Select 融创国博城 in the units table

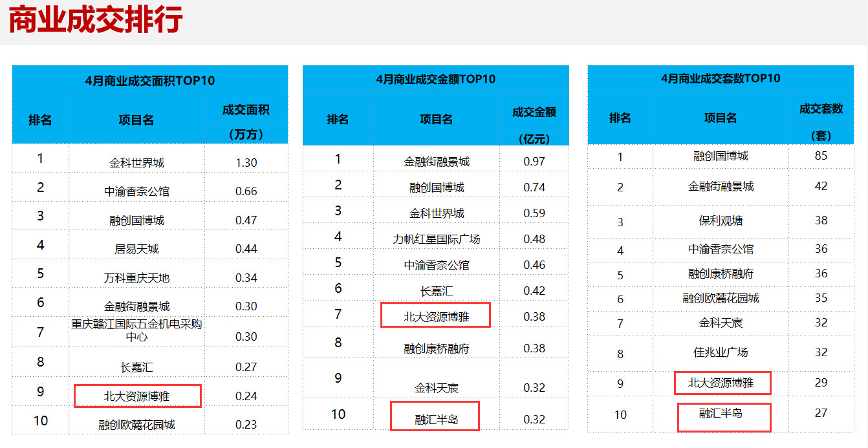(721, 156)
